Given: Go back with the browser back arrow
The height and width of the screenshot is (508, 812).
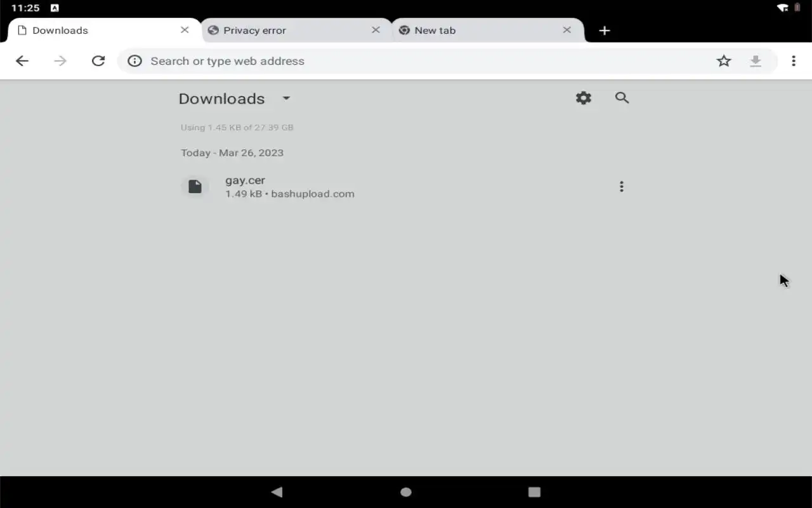Looking at the screenshot, I should coord(22,61).
